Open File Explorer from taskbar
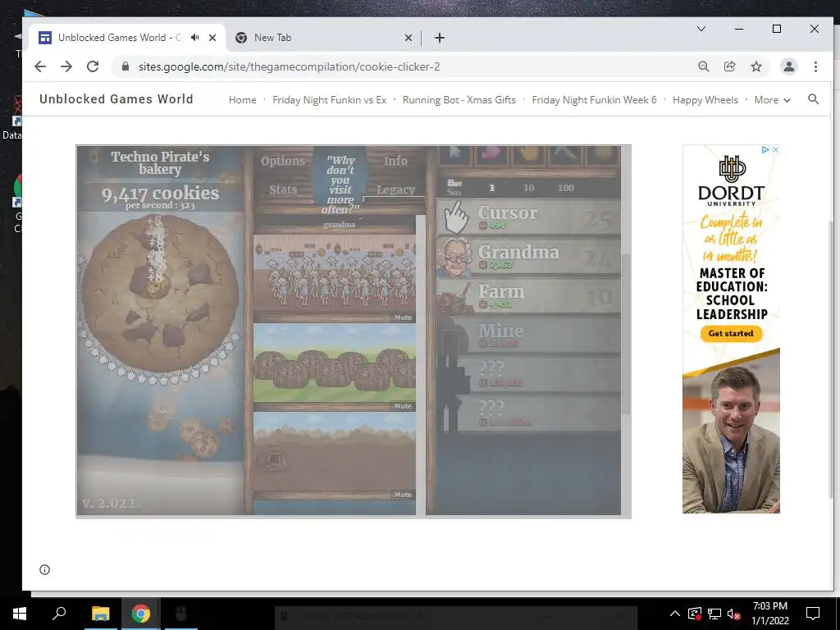The width and height of the screenshot is (840, 630). pyautogui.click(x=100, y=614)
